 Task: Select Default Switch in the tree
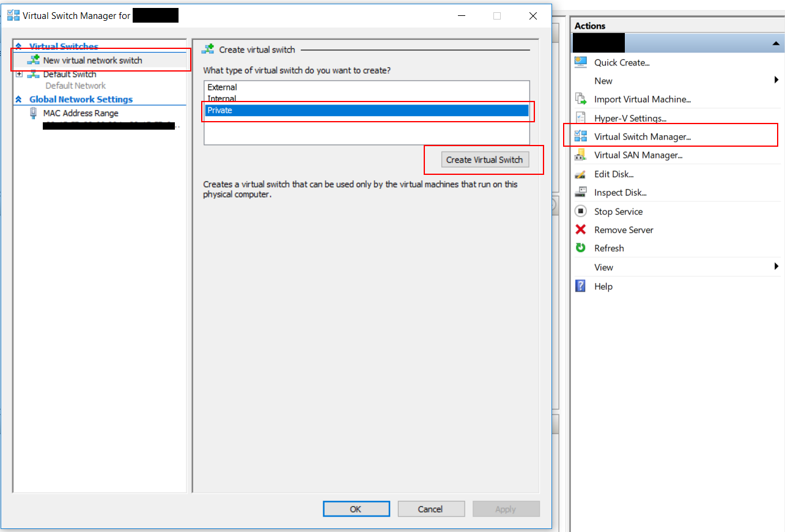[70, 75]
